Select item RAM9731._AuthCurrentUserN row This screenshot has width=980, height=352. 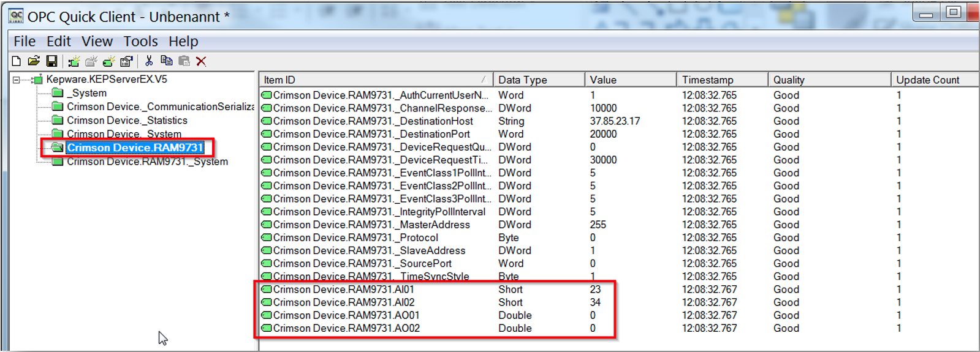tap(381, 95)
